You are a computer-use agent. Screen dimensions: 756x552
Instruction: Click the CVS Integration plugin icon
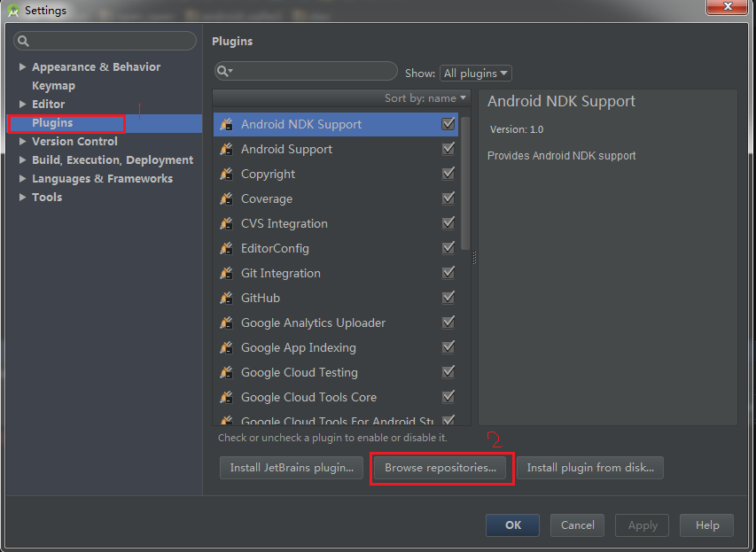tap(226, 223)
